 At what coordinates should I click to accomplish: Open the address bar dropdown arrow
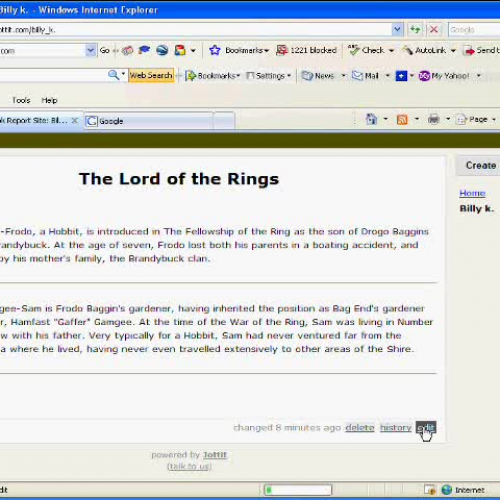click(397, 30)
